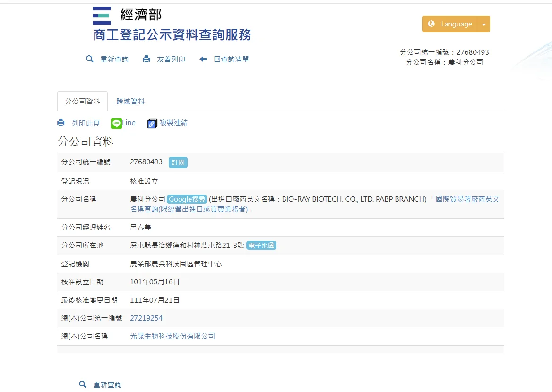Select the 分公司資料 tab

point(82,102)
